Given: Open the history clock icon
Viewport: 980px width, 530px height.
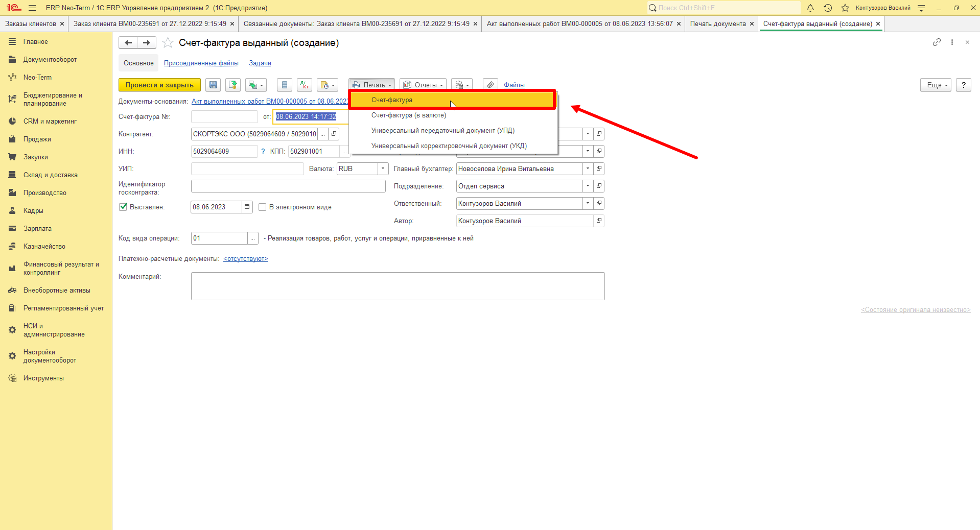Looking at the screenshot, I should pyautogui.click(x=828, y=8).
